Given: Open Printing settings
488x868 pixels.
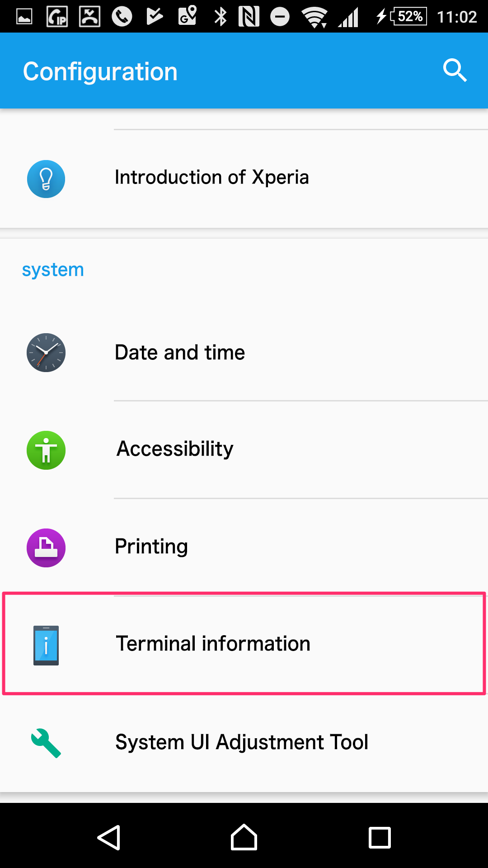Looking at the screenshot, I should 151,547.
